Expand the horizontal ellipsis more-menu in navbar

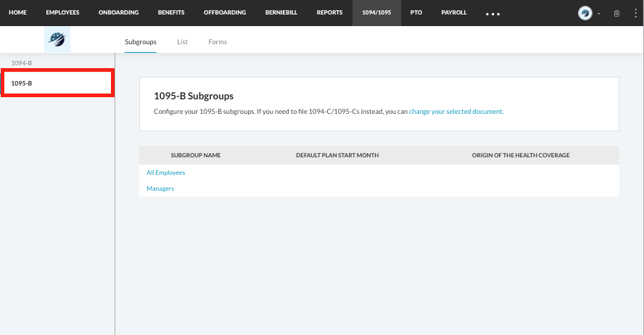tap(492, 14)
